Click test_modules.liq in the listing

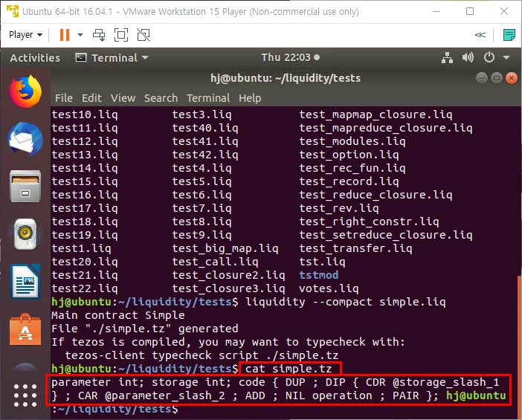(x=352, y=142)
